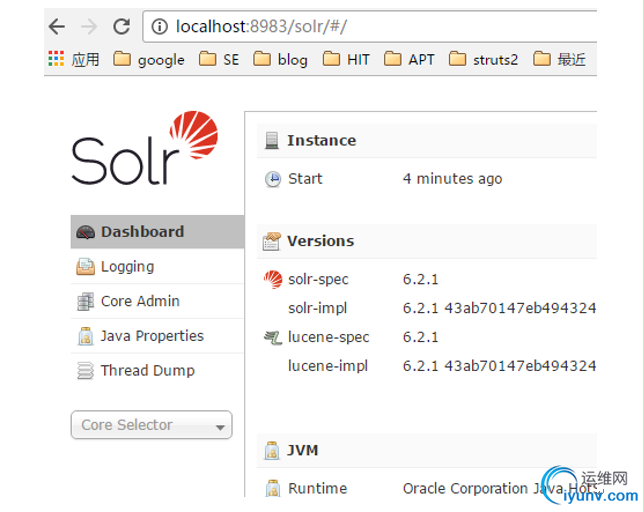Screen dimensions: 644x512
Task: Open the Thread Dump menu item
Action: point(157,370)
